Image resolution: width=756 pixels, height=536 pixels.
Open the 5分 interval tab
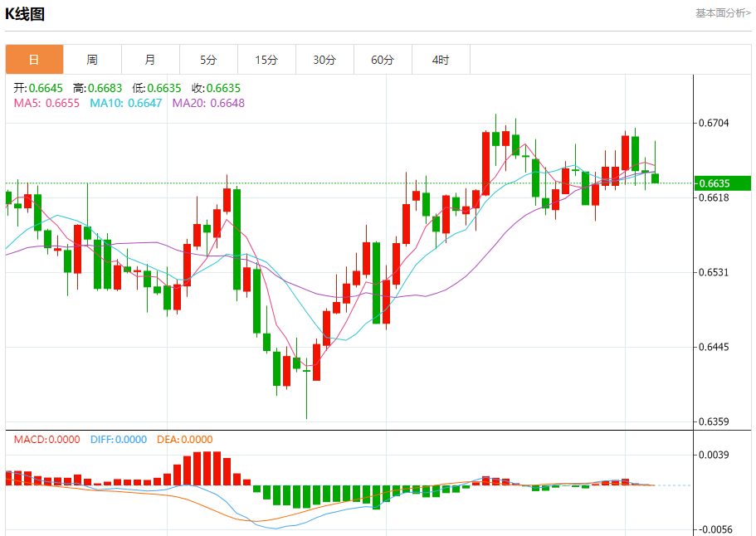(x=208, y=60)
